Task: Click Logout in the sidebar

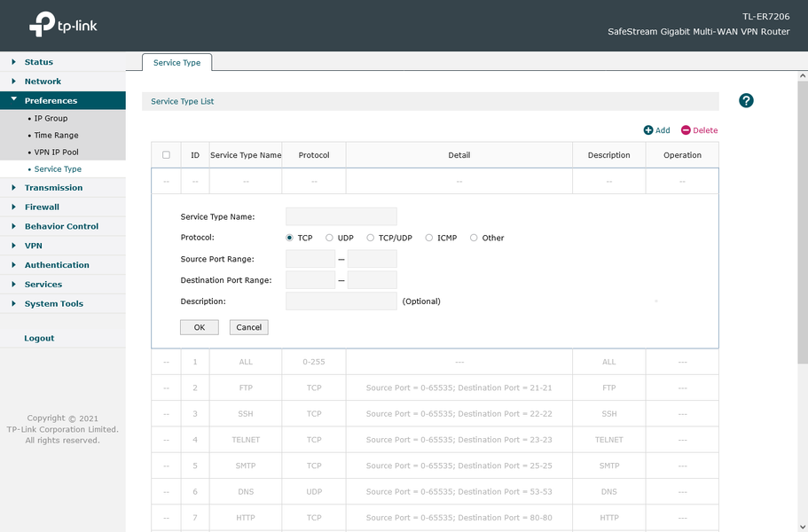Action: pos(39,339)
